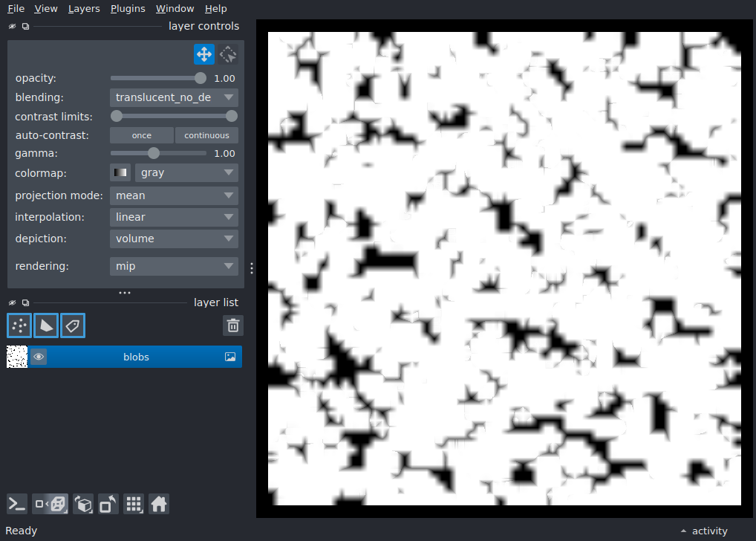Image resolution: width=756 pixels, height=541 pixels.
Task: Transpose displayed dimensions button
Action: point(108,505)
